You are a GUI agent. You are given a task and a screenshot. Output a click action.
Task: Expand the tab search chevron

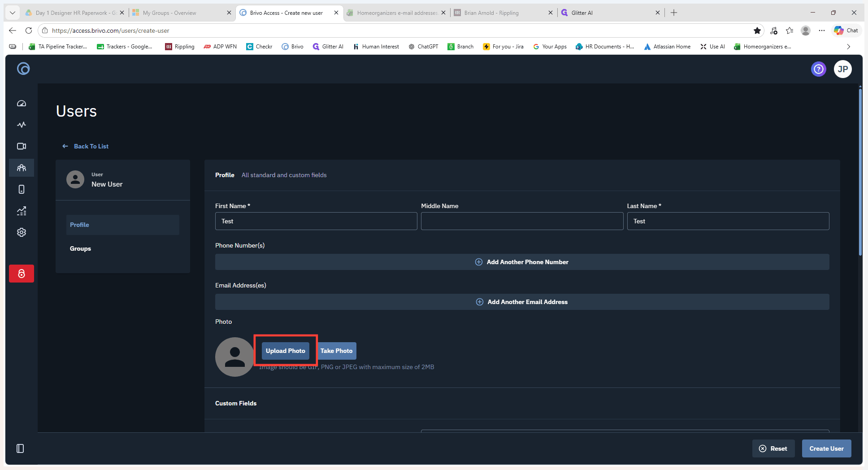13,13
